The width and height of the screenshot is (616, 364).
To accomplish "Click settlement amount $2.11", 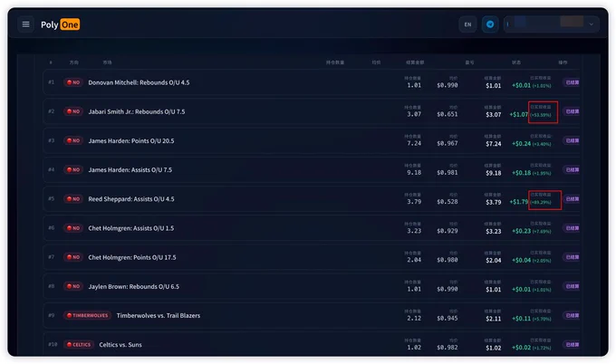I will coord(494,319).
